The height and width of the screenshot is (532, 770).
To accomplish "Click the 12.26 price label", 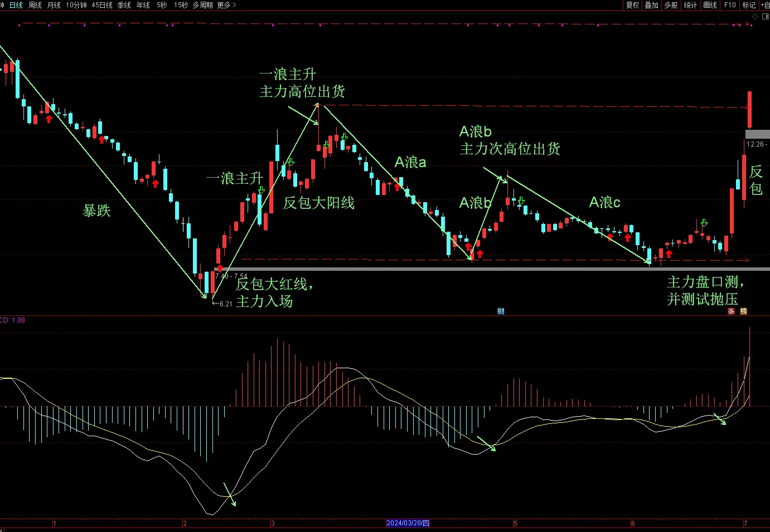I will pos(755,144).
